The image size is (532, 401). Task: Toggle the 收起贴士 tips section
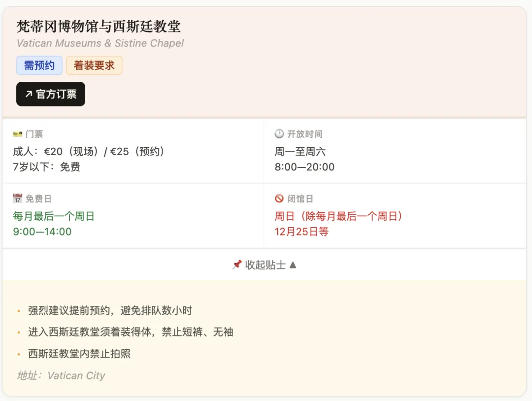click(x=265, y=265)
